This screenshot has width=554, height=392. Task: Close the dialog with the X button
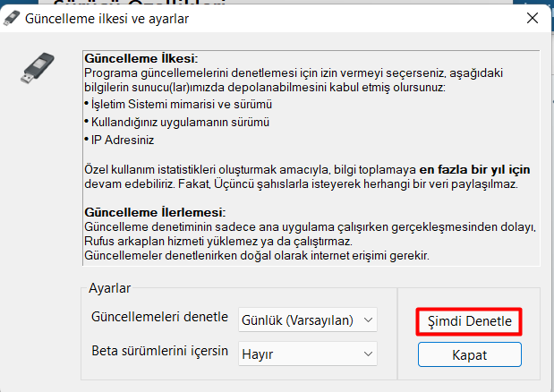532,18
